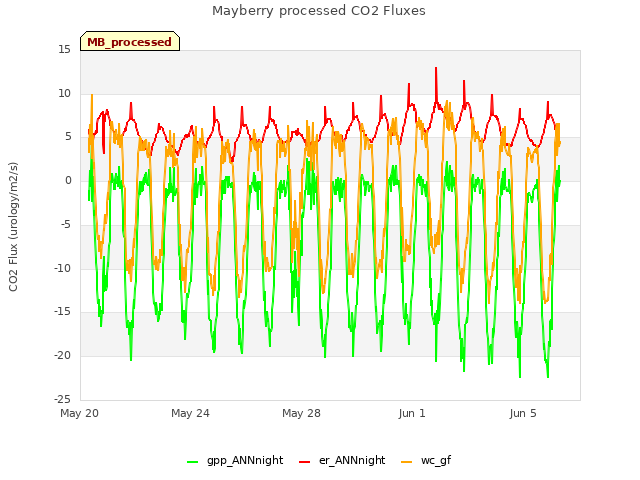The height and width of the screenshot is (480, 640).
Task: Toggle the er_ANNnight legend entry
Action: tap(342, 460)
